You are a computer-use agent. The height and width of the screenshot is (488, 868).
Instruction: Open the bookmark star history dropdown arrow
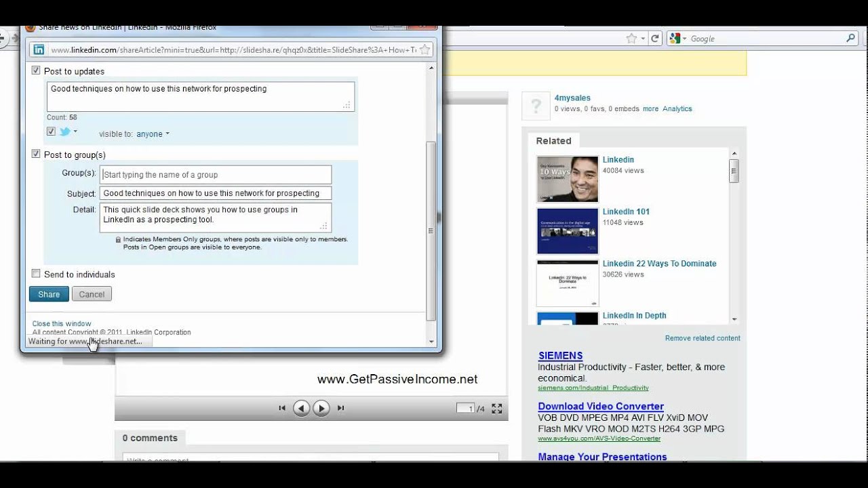(643, 39)
